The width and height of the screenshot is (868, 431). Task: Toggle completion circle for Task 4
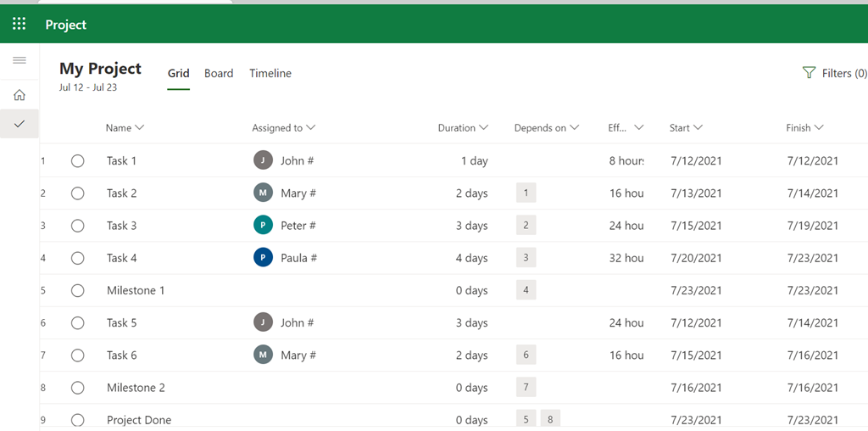[x=78, y=258]
